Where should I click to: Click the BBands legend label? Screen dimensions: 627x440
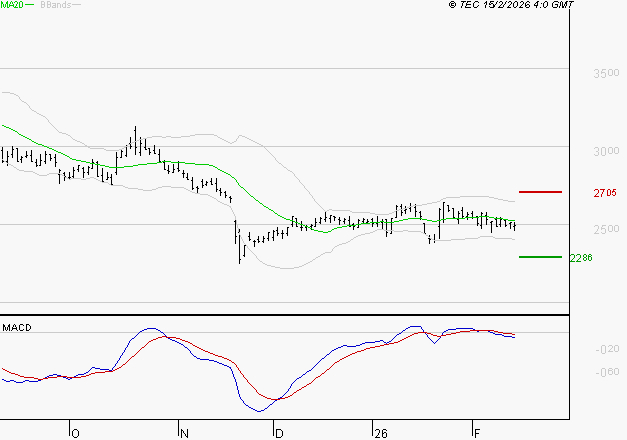pyautogui.click(x=53, y=5)
